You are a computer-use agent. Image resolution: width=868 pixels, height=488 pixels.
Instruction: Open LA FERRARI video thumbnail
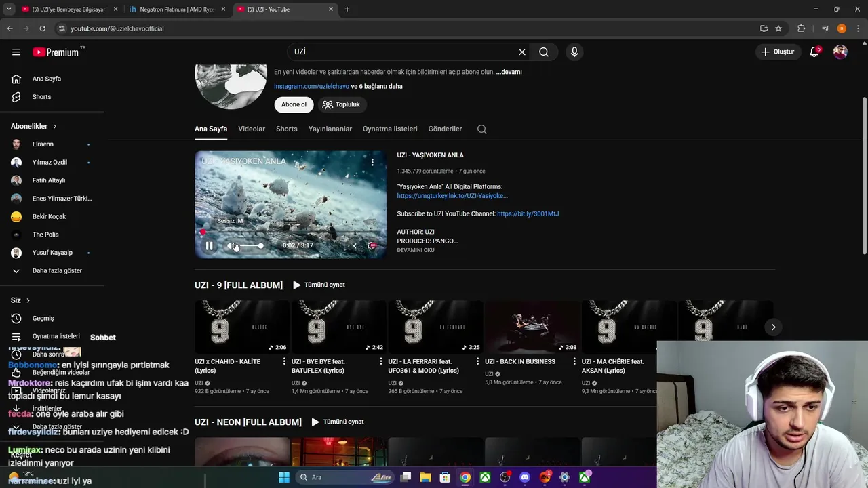[x=435, y=327]
